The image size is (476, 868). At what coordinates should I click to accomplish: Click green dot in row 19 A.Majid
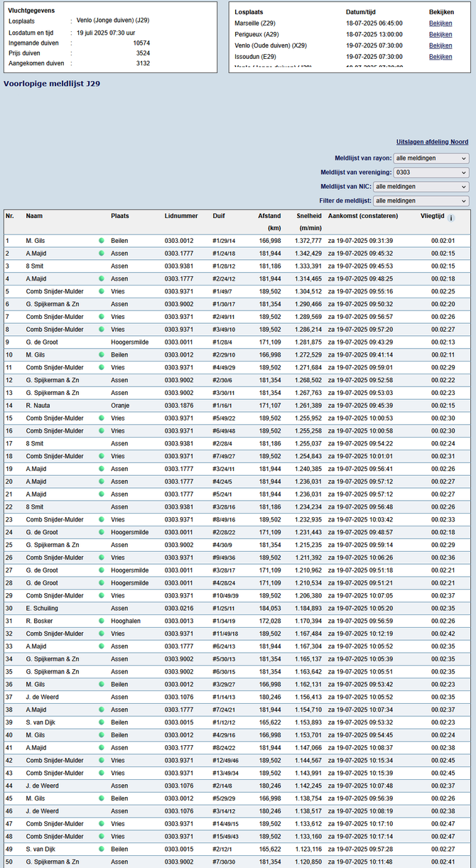[102, 469]
